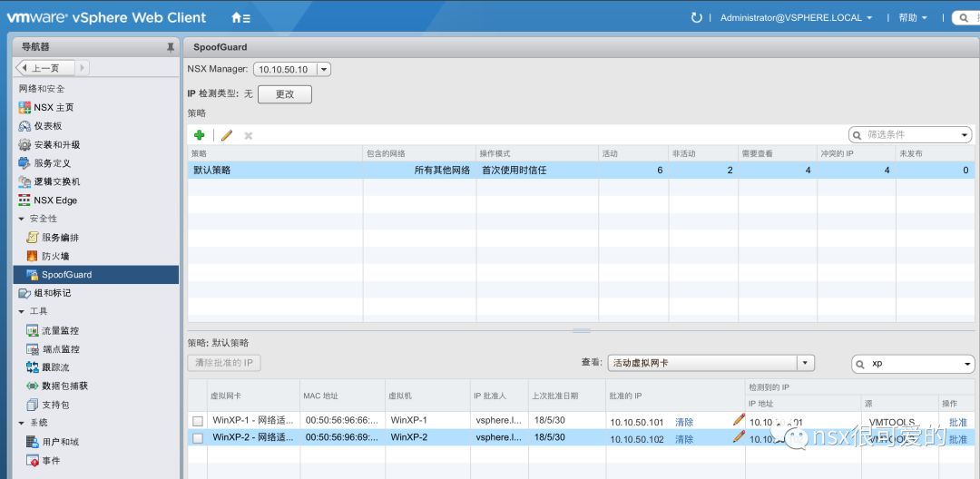Click the vSphere home menu icon
This screenshot has width=980, height=479.
tap(240, 17)
